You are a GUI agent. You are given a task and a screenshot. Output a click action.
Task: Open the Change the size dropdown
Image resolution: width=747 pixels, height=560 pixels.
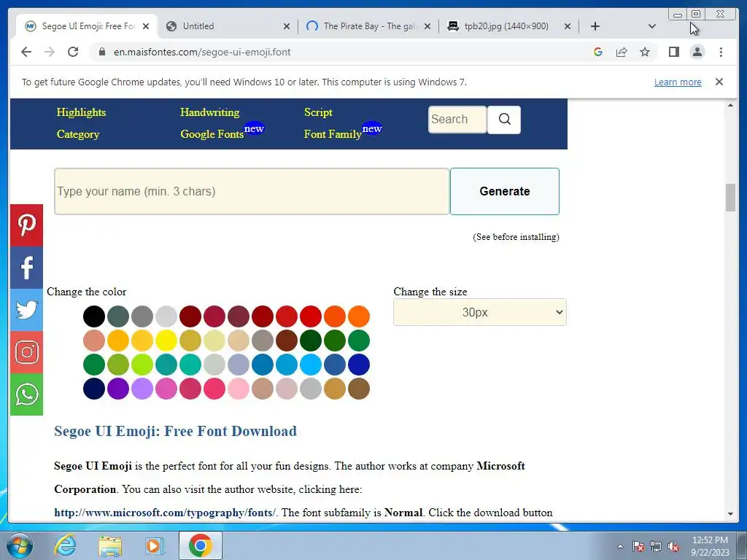pos(480,312)
